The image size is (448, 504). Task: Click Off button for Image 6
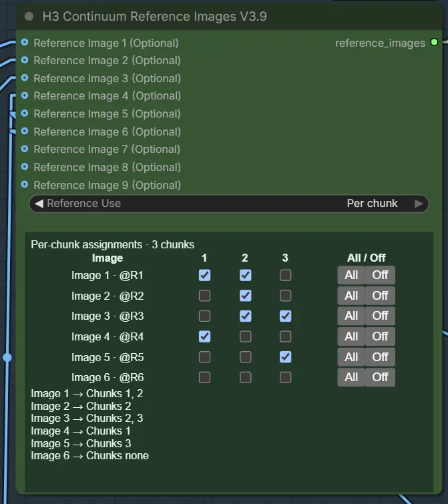[380, 377]
